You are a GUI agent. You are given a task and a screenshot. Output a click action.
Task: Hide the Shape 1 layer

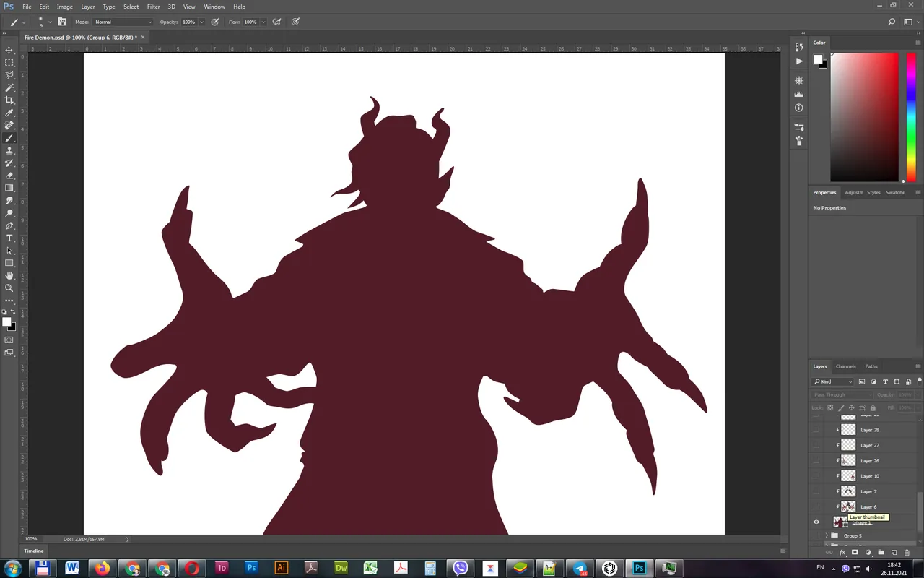(x=816, y=522)
